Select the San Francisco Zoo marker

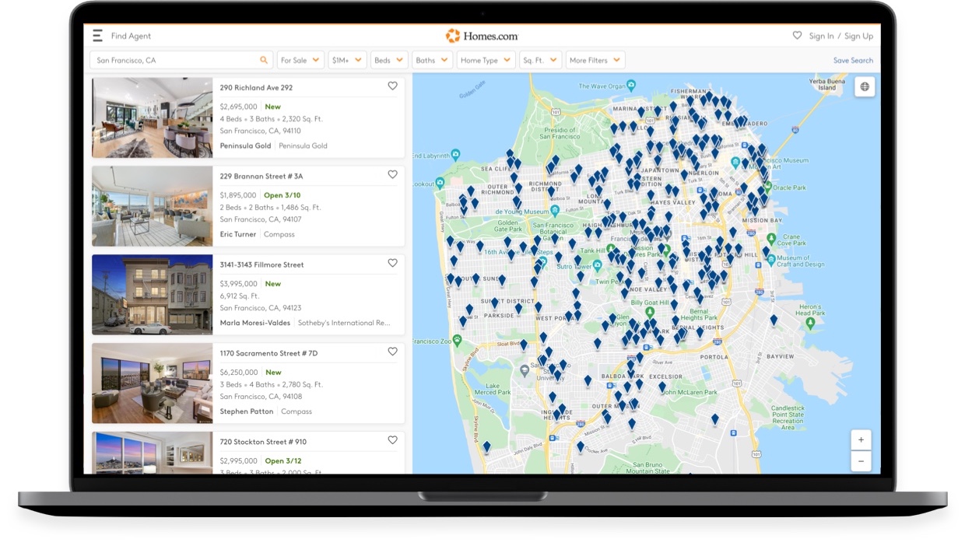click(457, 341)
